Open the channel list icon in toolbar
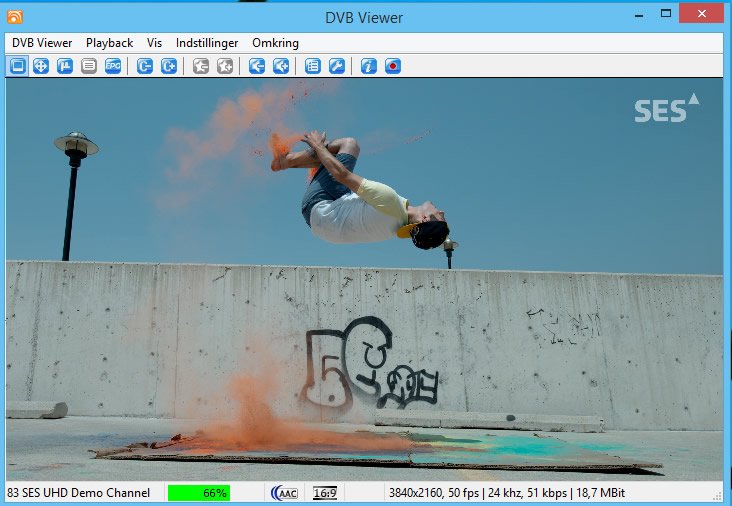 click(x=313, y=66)
